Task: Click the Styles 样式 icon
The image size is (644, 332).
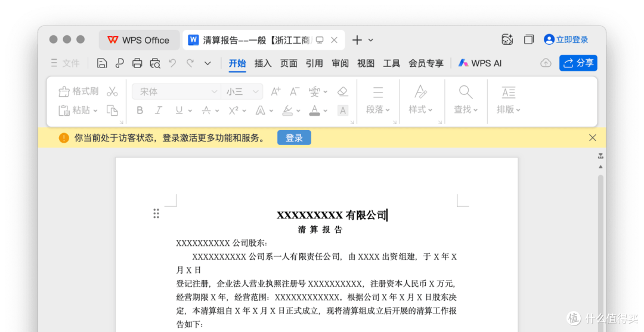Action: point(420,92)
